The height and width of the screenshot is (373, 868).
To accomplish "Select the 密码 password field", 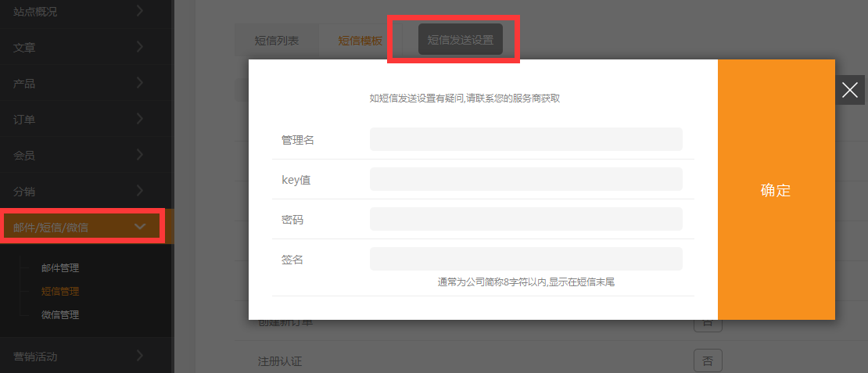I will (525, 219).
